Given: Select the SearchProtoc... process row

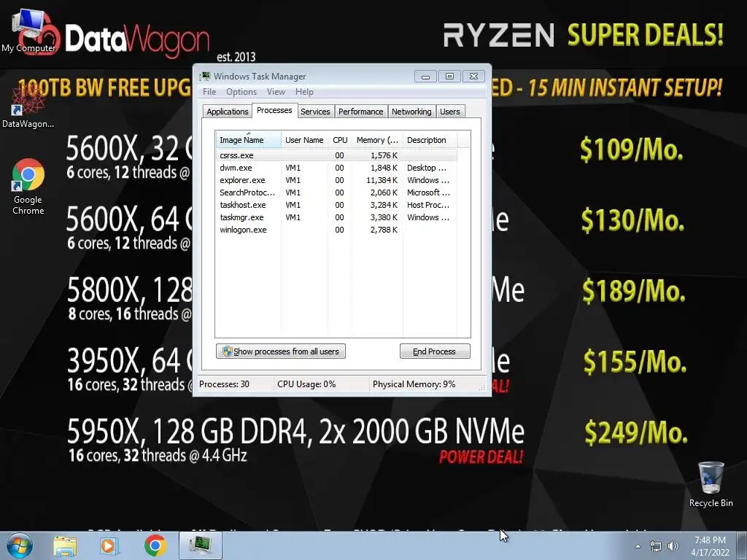Looking at the screenshot, I should [x=336, y=192].
